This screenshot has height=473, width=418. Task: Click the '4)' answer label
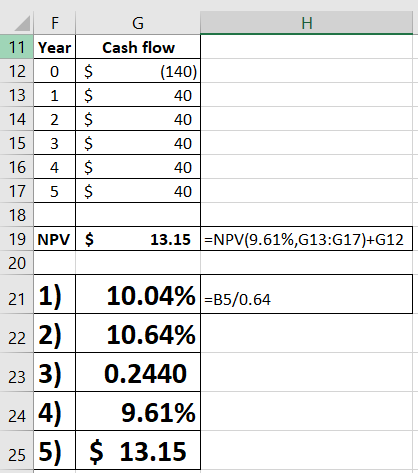(55, 411)
